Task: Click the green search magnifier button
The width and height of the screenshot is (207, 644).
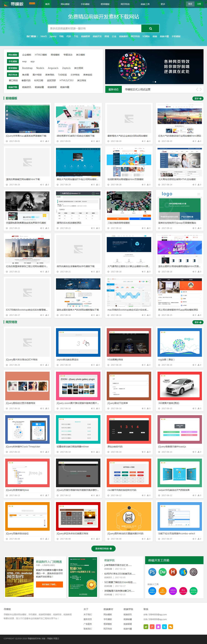Action: (150, 29)
